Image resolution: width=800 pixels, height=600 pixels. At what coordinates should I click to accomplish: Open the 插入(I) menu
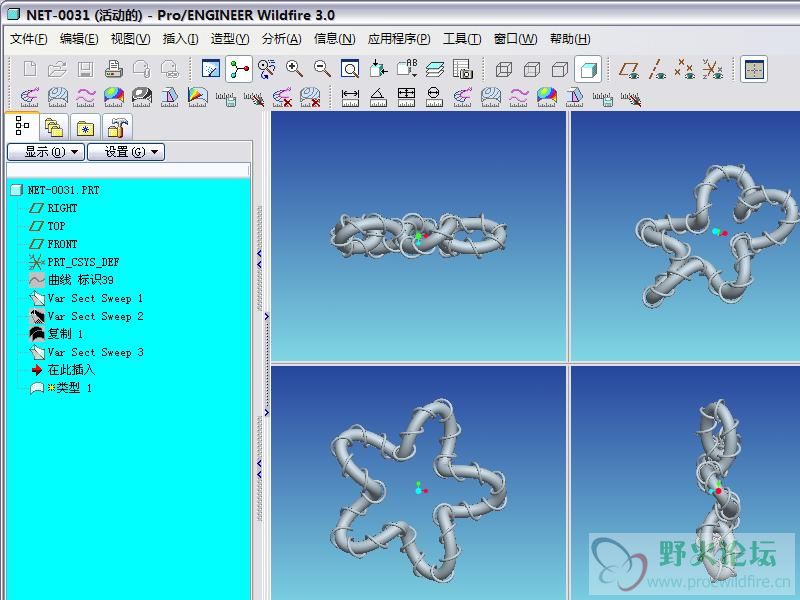(180, 39)
